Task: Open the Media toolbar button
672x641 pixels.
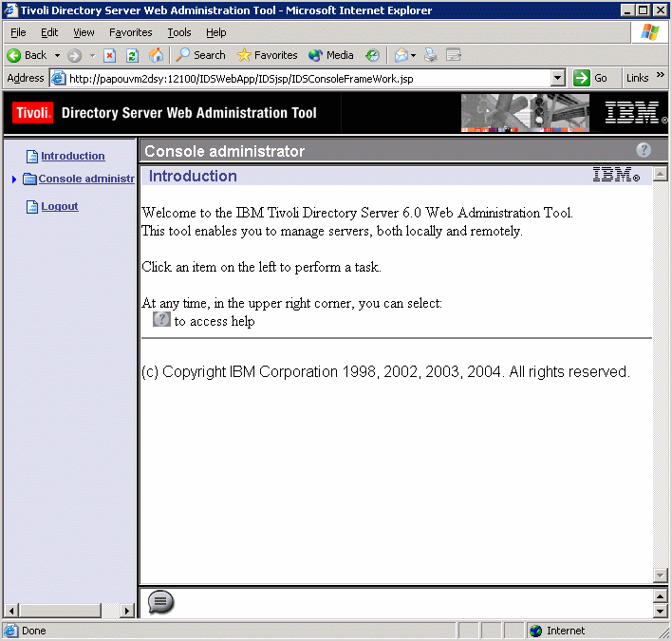Action: tap(331, 55)
